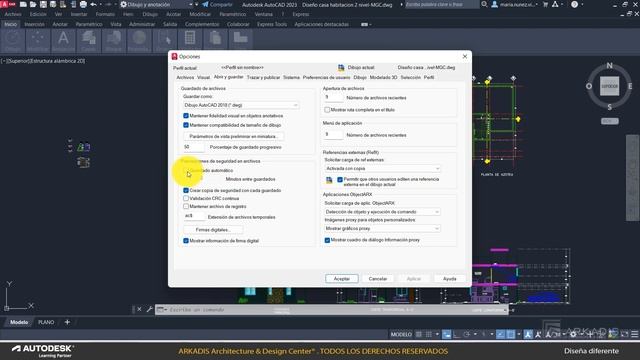
Task: Expand the quick access toolbar customize arrow
Action: coord(196,4)
